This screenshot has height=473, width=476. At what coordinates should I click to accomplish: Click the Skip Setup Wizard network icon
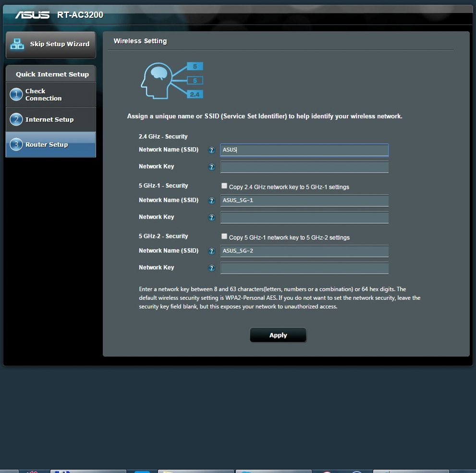(x=17, y=44)
